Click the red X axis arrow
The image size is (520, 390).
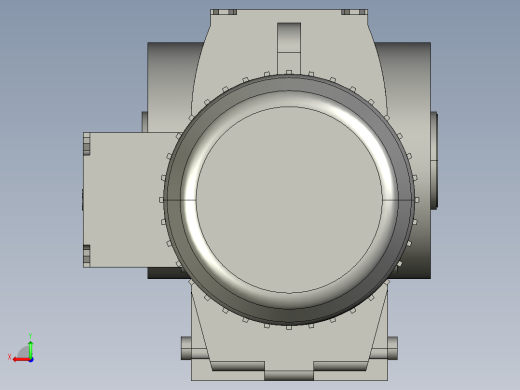point(21,360)
